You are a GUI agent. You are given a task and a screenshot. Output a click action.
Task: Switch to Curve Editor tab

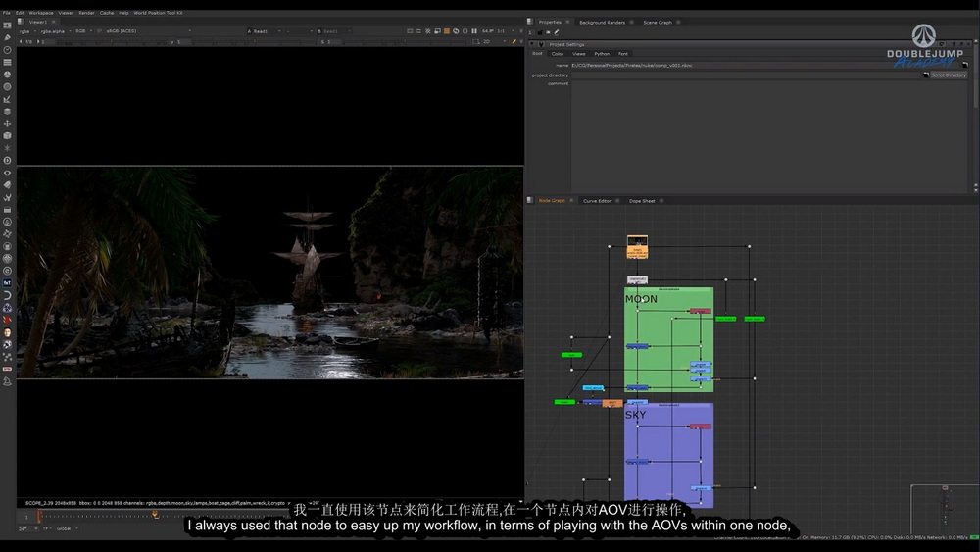point(597,201)
